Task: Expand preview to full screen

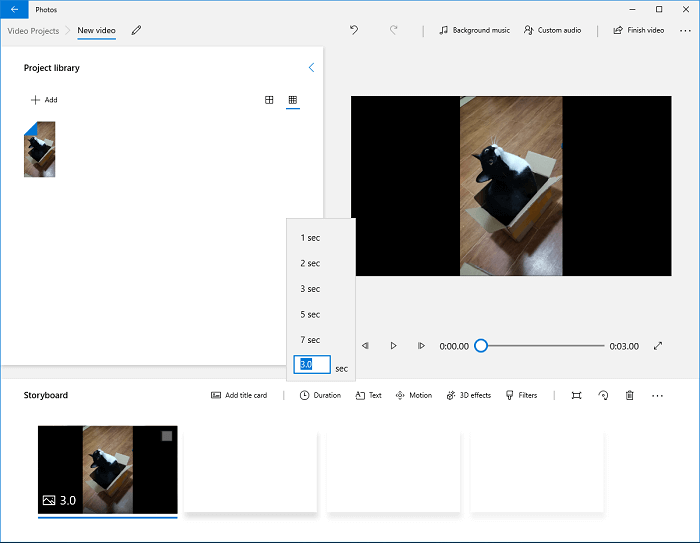Action: (x=658, y=346)
